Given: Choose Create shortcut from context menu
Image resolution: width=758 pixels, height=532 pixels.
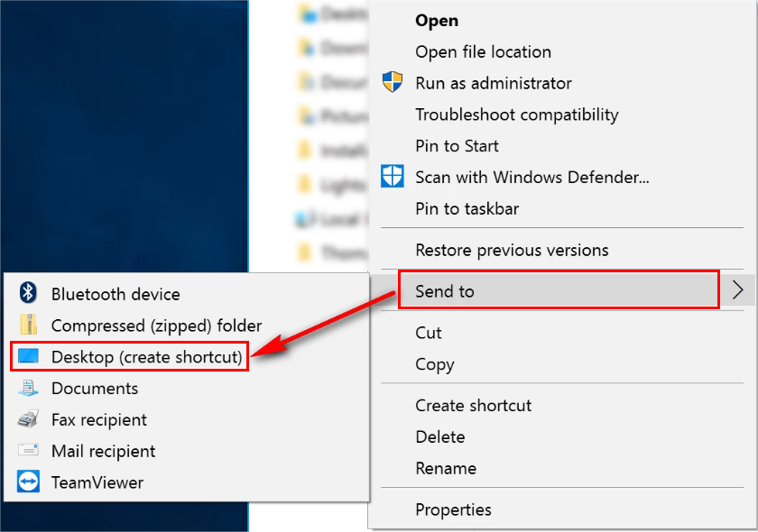Looking at the screenshot, I should [x=473, y=406].
